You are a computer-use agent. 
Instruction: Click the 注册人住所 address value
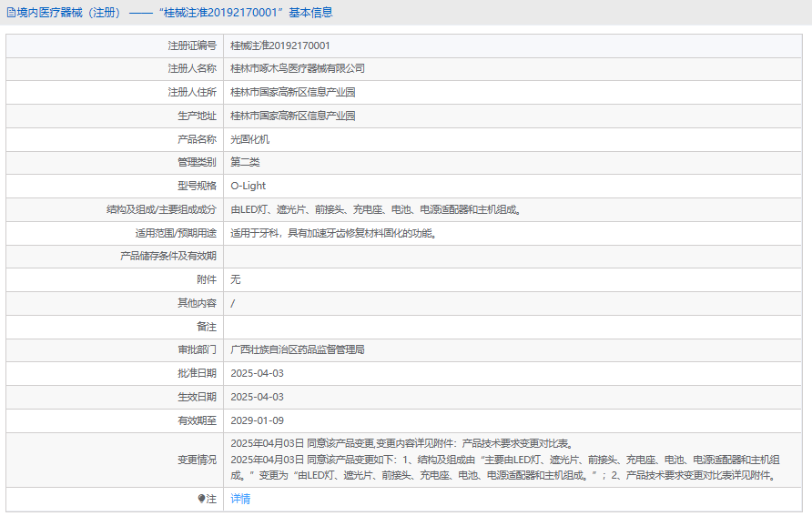click(x=293, y=92)
